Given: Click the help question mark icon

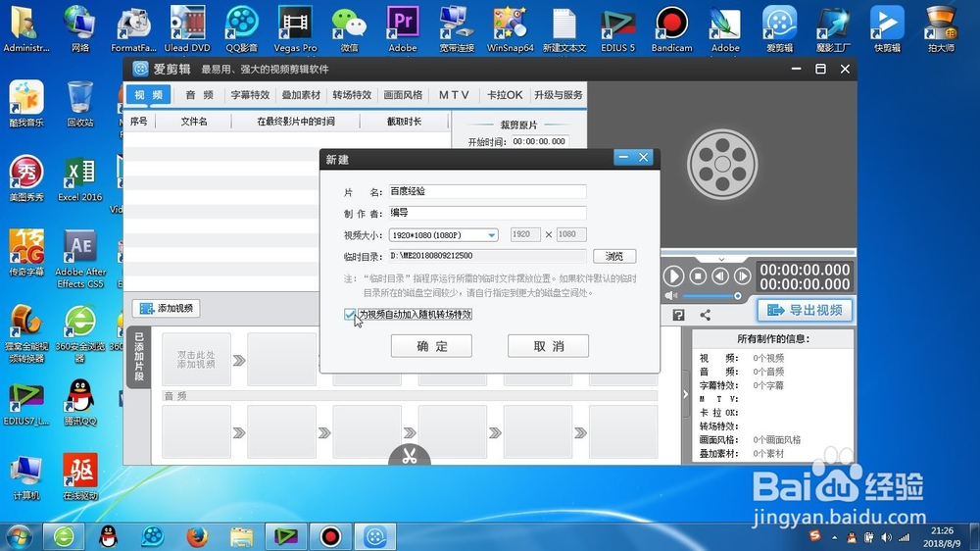Looking at the screenshot, I should [x=678, y=316].
